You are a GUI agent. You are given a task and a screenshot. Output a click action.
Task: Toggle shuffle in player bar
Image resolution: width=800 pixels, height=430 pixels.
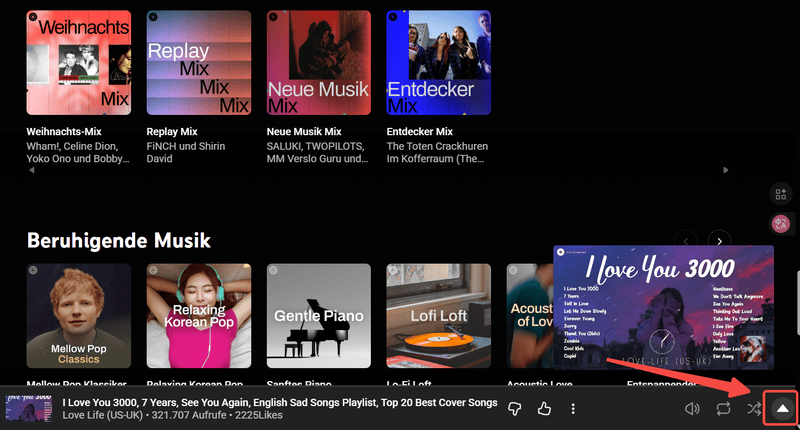[753, 408]
